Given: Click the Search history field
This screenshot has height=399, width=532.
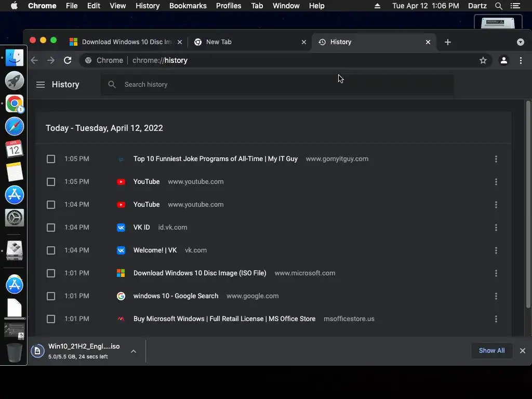Looking at the screenshot, I should (277, 85).
